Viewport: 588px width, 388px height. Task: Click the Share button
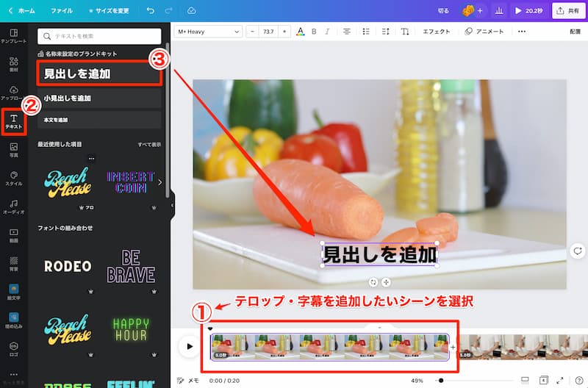568,10
